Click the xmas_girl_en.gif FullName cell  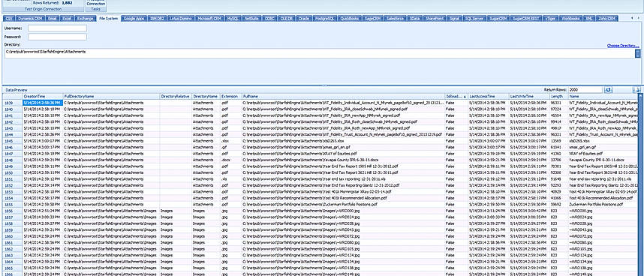343,147
